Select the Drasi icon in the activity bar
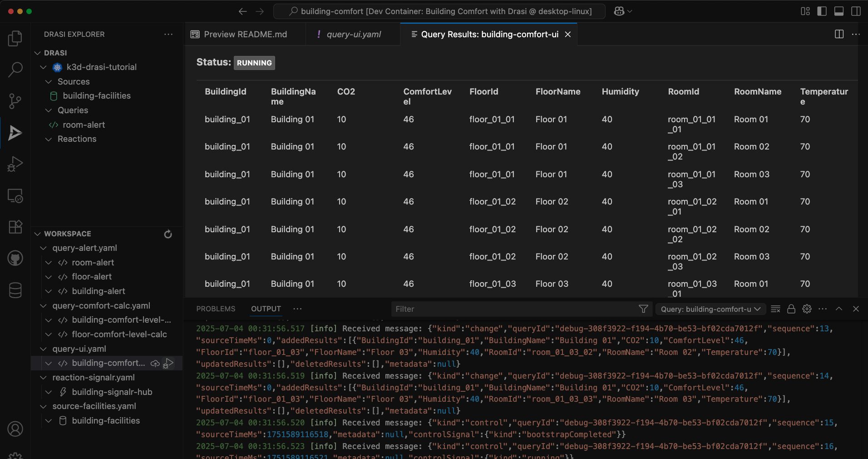The width and height of the screenshot is (868, 459). (x=15, y=133)
